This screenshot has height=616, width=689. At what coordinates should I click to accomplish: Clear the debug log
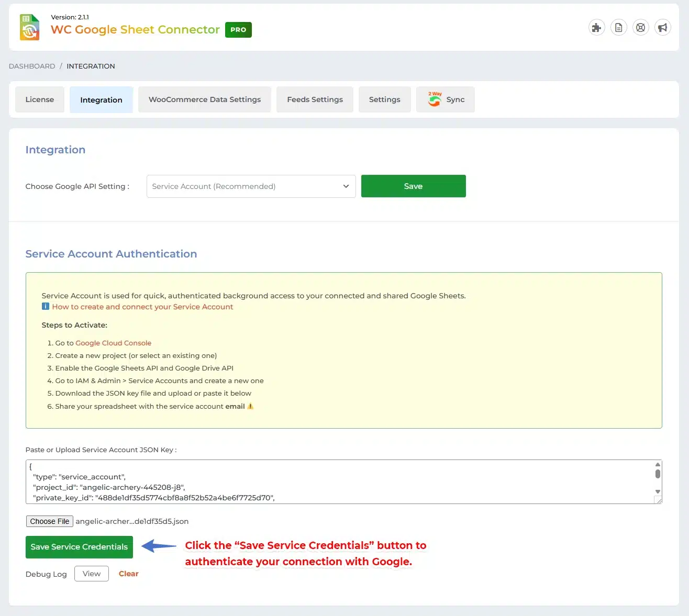pyautogui.click(x=128, y=574)
